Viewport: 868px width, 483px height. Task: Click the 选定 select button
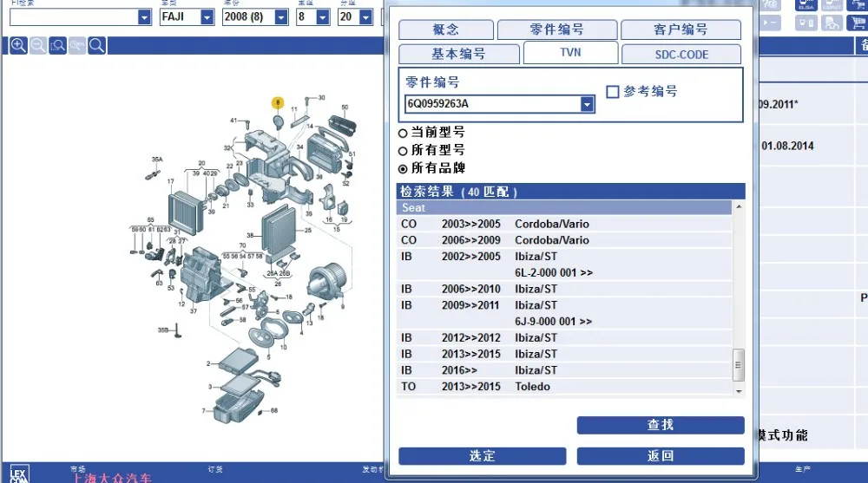[482, 456]
